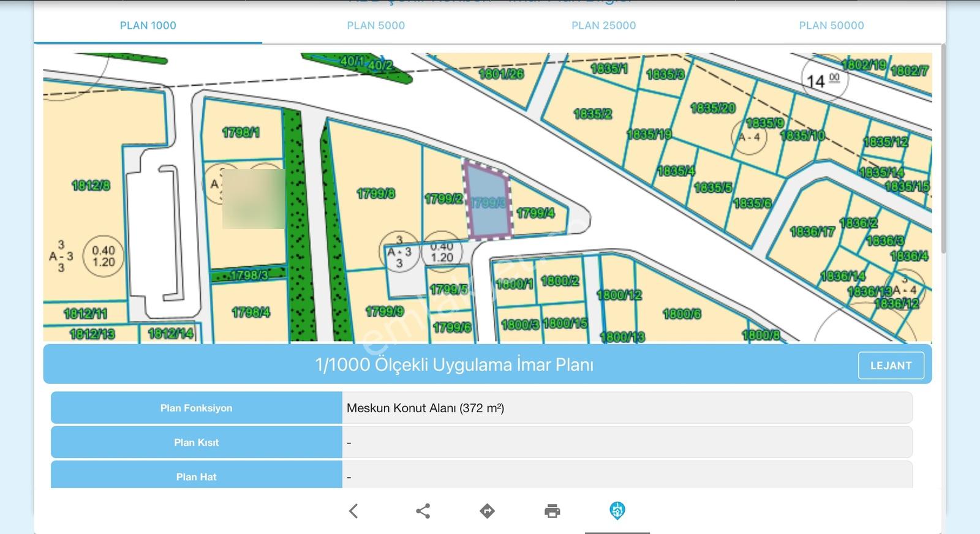Click parcel label 1800/6
This screenshot has height=534, width=980.
tap(682, 314)
